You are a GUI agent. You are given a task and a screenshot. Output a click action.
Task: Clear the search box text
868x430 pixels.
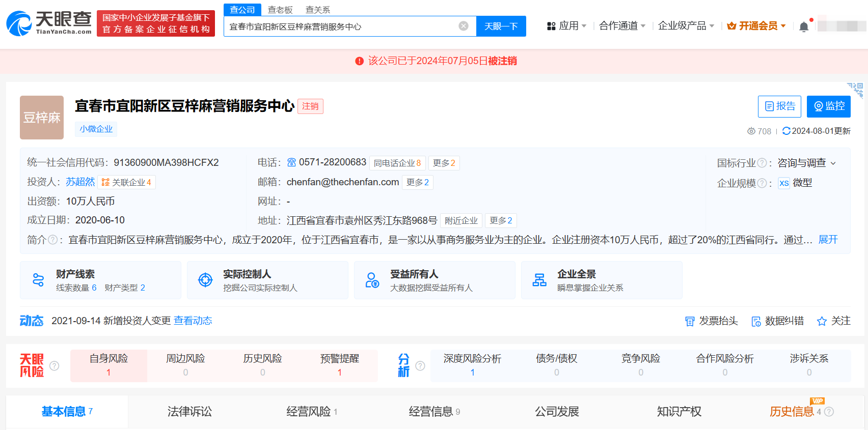[x=463, y=26]
